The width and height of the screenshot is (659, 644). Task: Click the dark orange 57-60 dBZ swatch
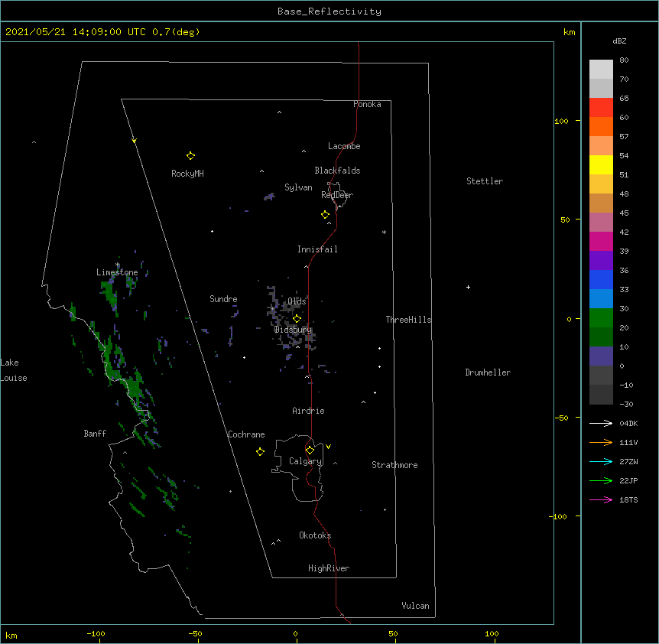coord(601,126)
